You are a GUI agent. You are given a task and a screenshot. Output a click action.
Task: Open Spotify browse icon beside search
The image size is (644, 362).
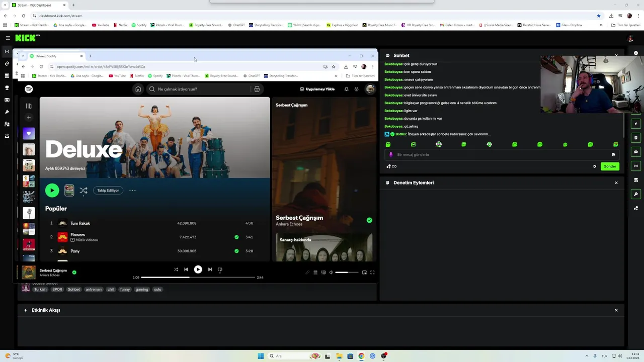[257, 89]
